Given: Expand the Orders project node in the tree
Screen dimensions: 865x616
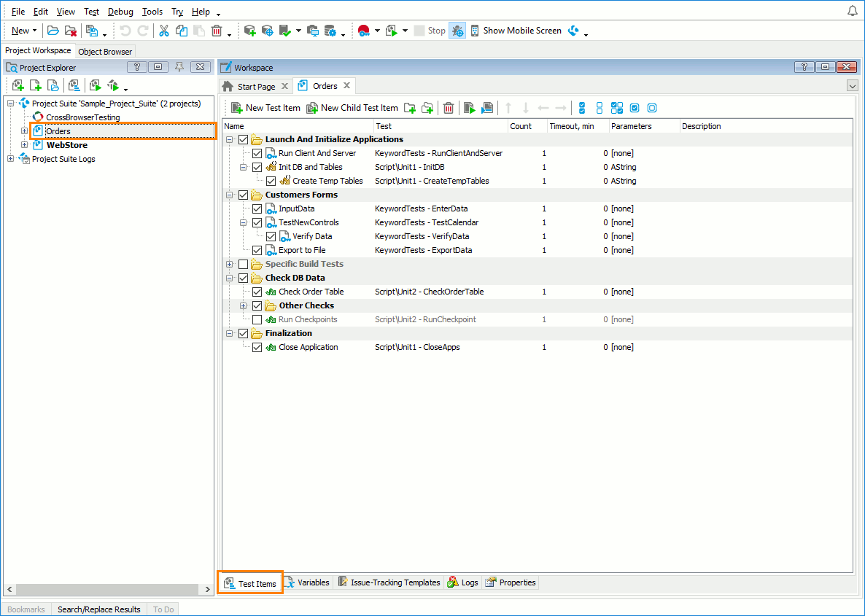Looking at the screenshot, I should point(24,131).
